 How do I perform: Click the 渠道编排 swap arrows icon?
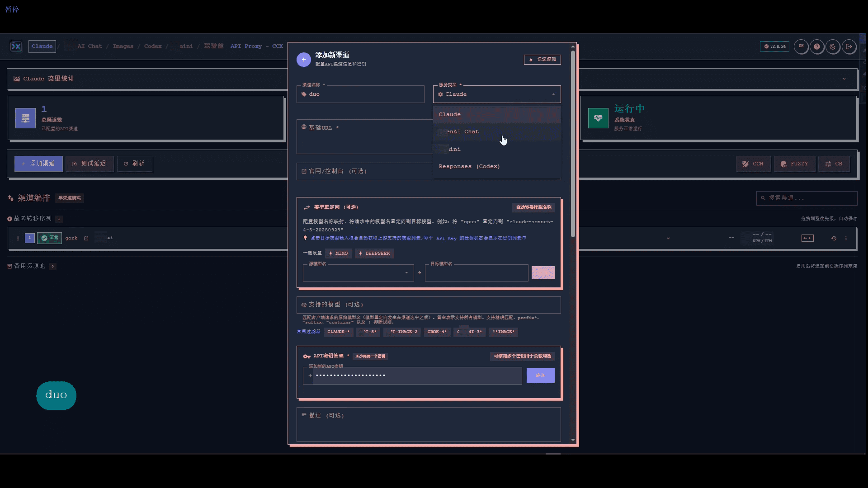[11, 198]
